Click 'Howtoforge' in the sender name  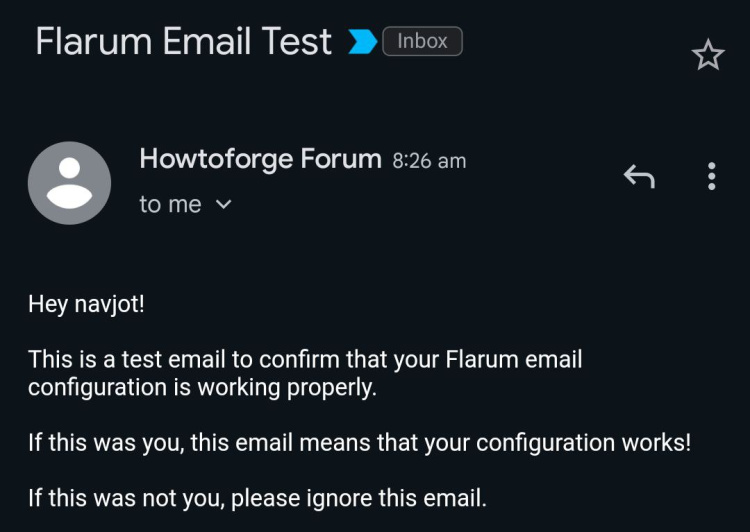point(212,158)
